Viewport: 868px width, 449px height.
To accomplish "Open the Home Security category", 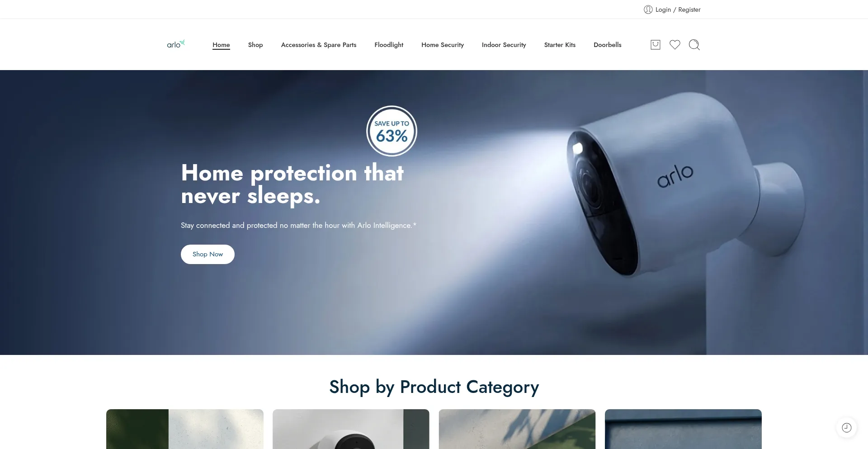I will pyautogui.click(x=443, y=45).
